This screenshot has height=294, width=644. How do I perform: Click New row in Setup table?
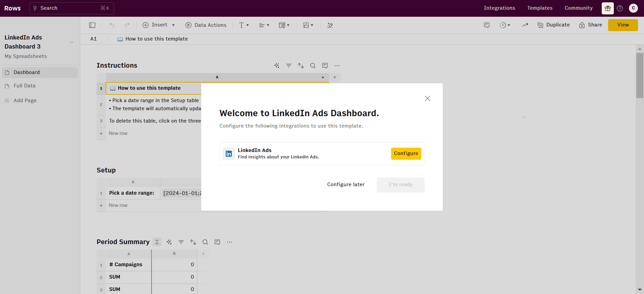[118, 205]
